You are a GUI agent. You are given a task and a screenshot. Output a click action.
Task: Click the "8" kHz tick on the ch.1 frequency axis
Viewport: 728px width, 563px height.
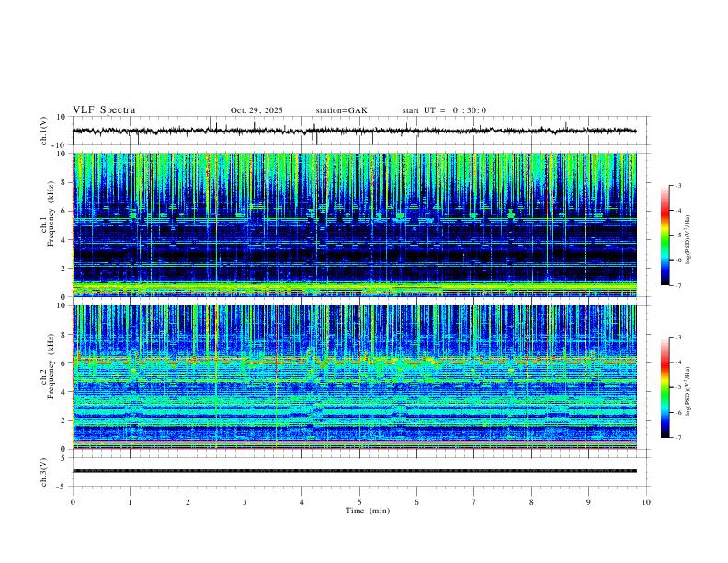(63, 182)
